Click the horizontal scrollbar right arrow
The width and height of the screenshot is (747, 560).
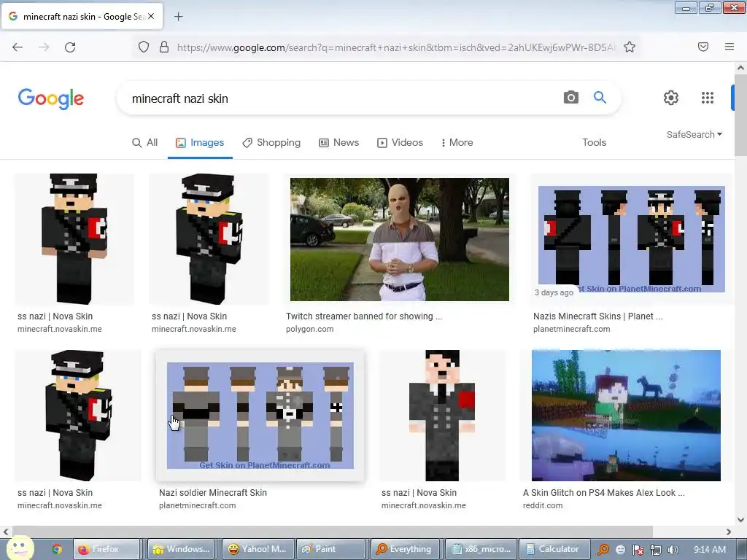click(x=729, y=532)
